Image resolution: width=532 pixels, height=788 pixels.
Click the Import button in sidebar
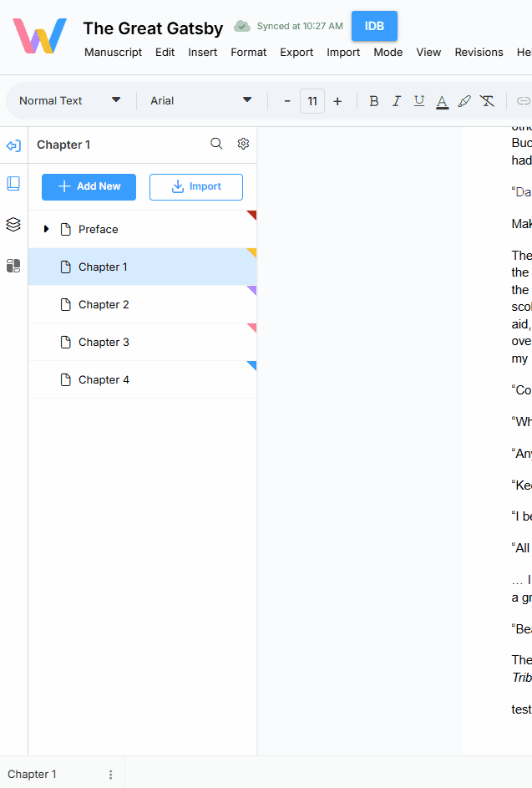click(x=196, y=186)
